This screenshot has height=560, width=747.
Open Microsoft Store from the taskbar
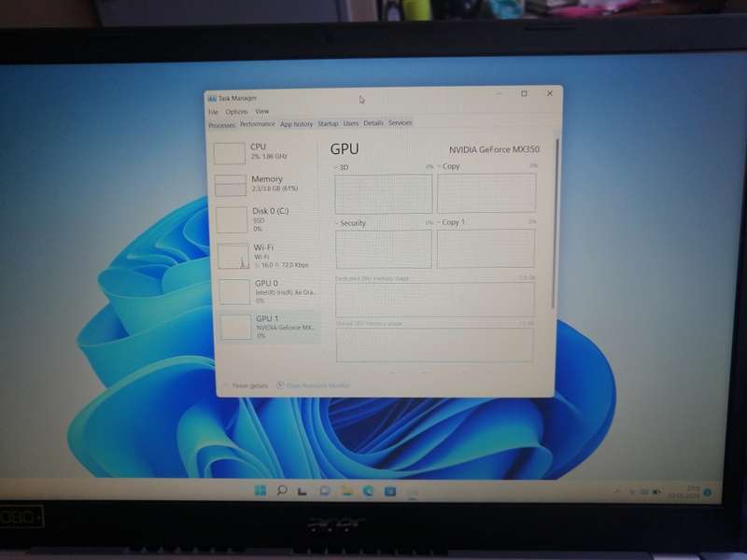389,491
